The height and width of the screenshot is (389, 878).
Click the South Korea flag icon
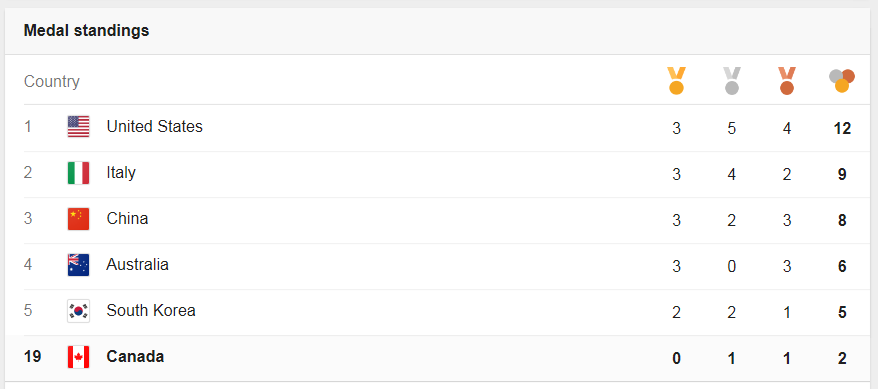[x=78, y=311]
